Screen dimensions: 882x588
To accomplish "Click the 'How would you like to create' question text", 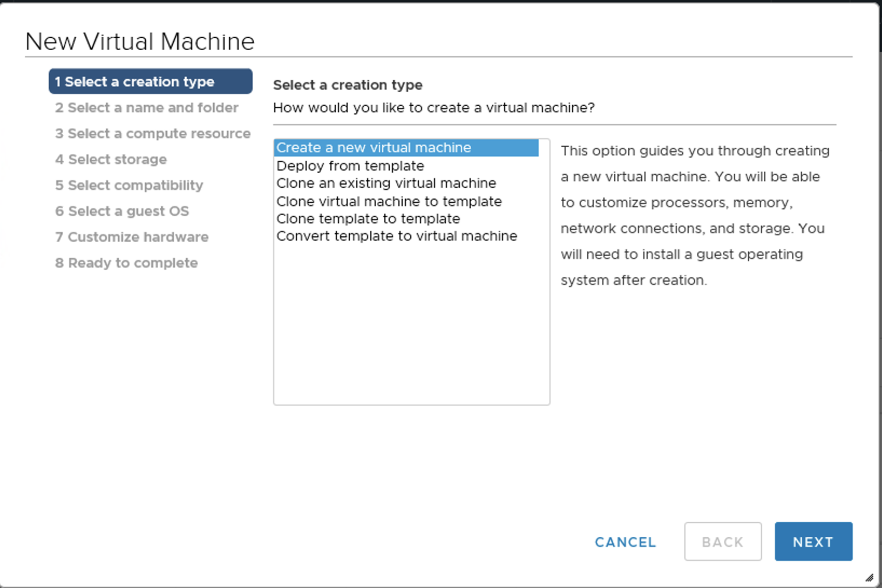I will 434,107.
